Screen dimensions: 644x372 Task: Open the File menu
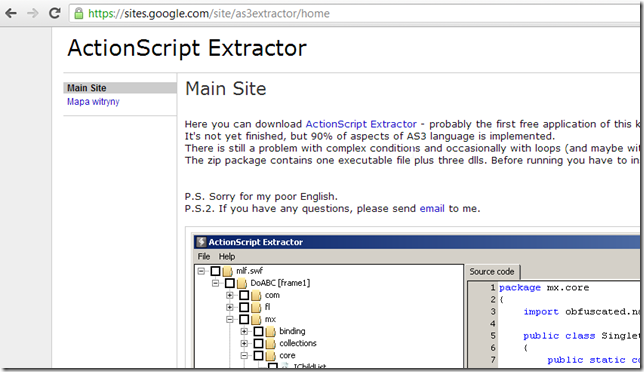tap(204, 257)
